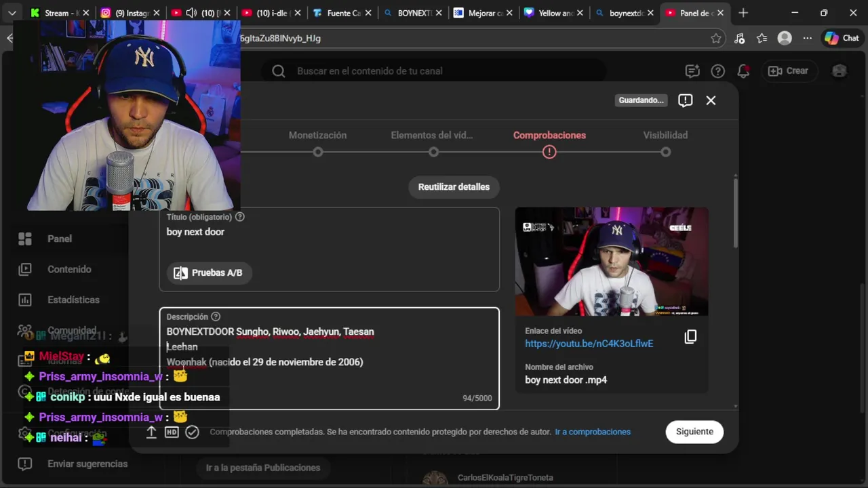The height and width of the screenshot is (488, 868).
Task: Go to the Monetización step
Action: [317, 142]
